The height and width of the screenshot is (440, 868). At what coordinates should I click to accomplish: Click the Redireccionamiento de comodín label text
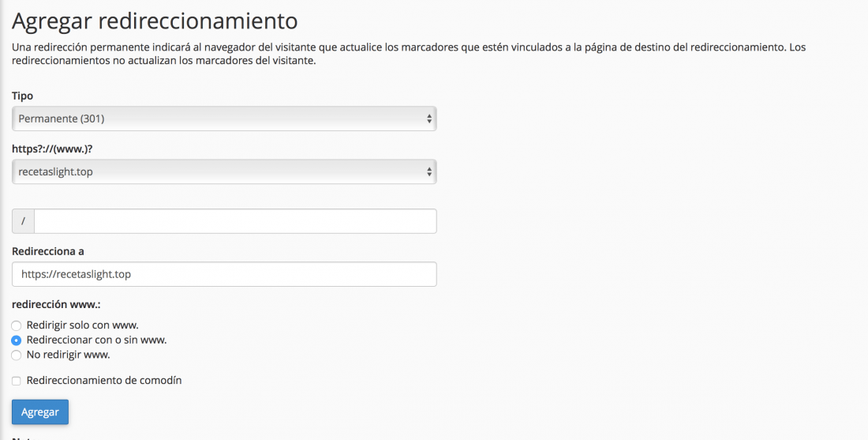tap(104, 381)
